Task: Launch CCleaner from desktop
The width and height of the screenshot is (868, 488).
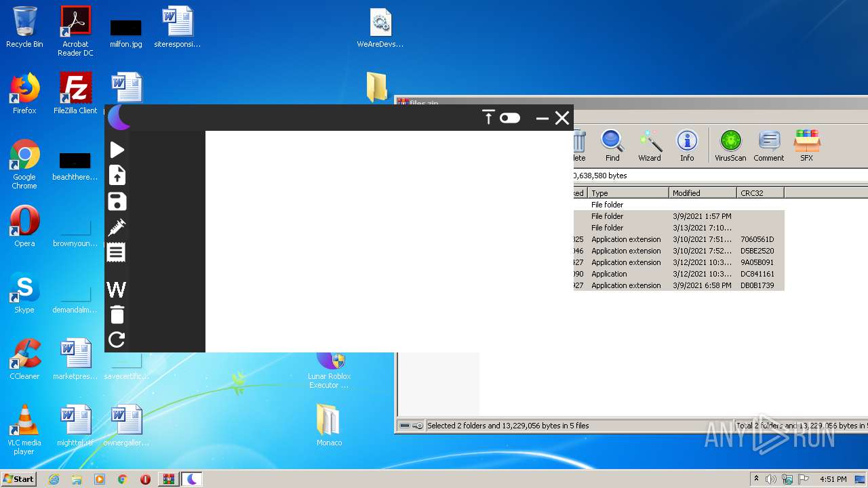Action: point(24,359)
